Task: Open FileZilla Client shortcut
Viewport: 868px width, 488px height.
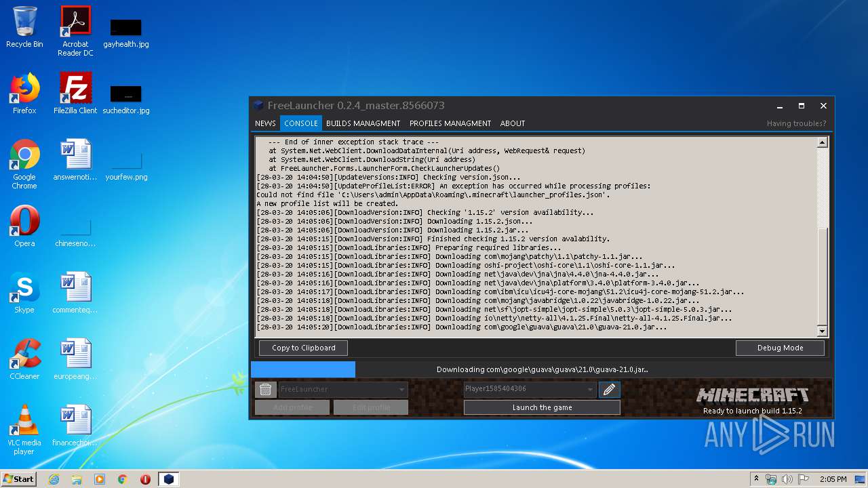Action: 75,94
